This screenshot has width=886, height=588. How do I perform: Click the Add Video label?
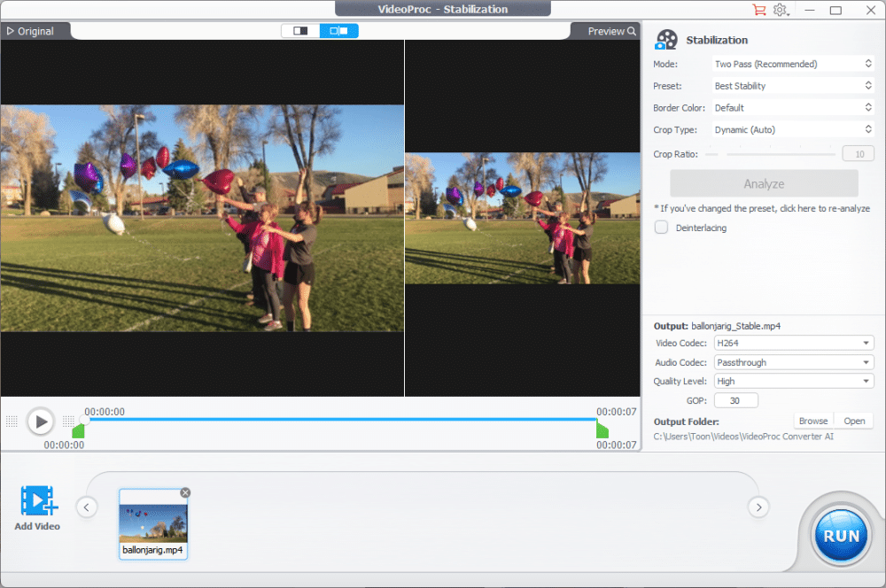(37, 526)
